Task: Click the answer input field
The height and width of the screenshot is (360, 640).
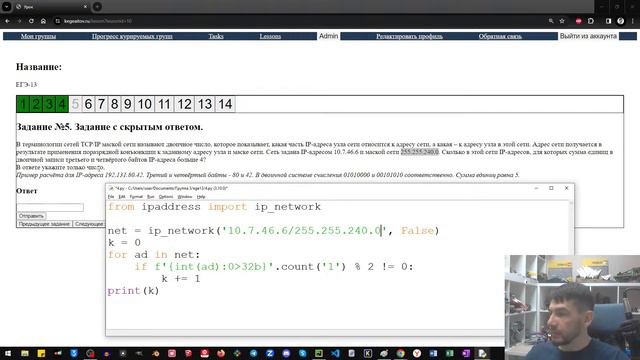Action: (50, 207)
